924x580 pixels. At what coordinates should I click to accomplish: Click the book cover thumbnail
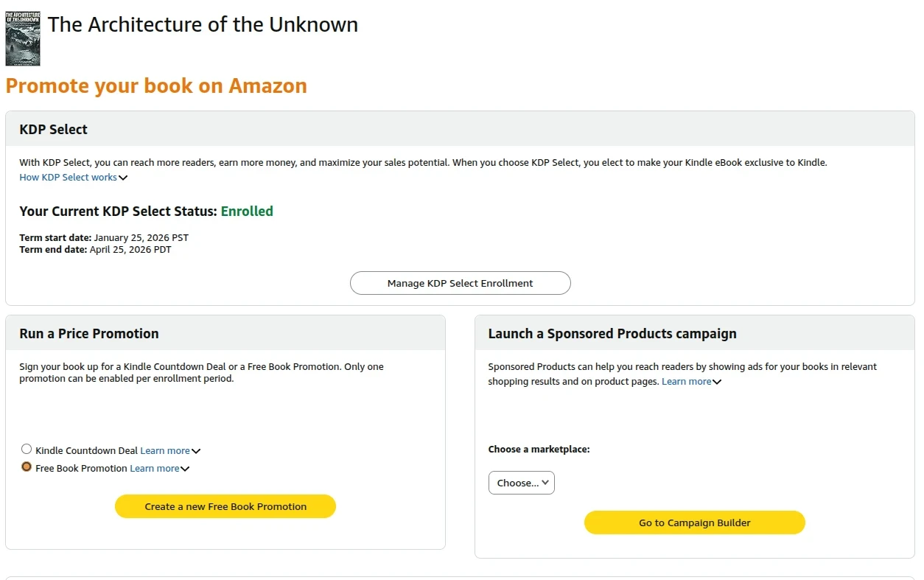(23, 38)
